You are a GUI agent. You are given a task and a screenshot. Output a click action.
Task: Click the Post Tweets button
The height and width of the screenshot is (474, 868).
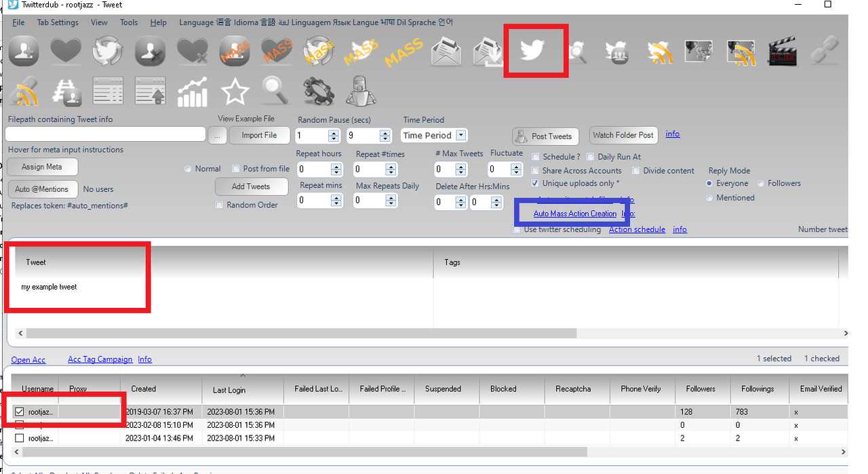[x=546, y=136]
